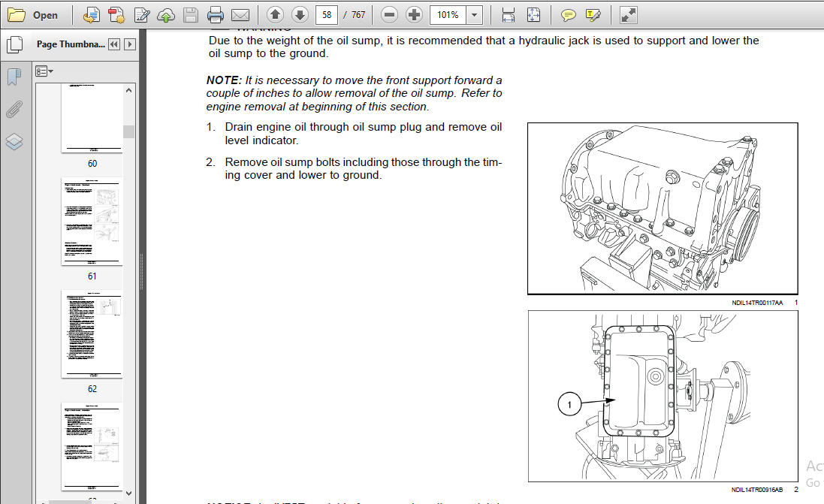Click page label 60 under thumbnail
The height and width of the screenshot is (504, 824).
point(92,164)
